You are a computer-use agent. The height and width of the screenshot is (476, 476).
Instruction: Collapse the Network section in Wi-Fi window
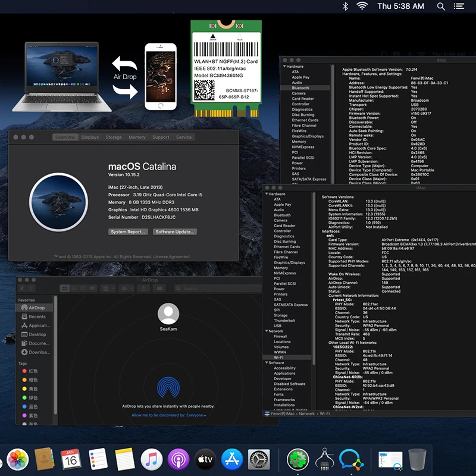(x=266, y=331)
